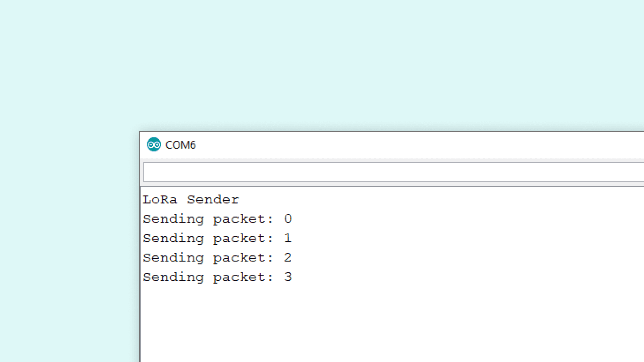Viewport: 644px width, 362px height.
Task: Click the word "LoRa" in the output
Action: click(x=160, y=200)
